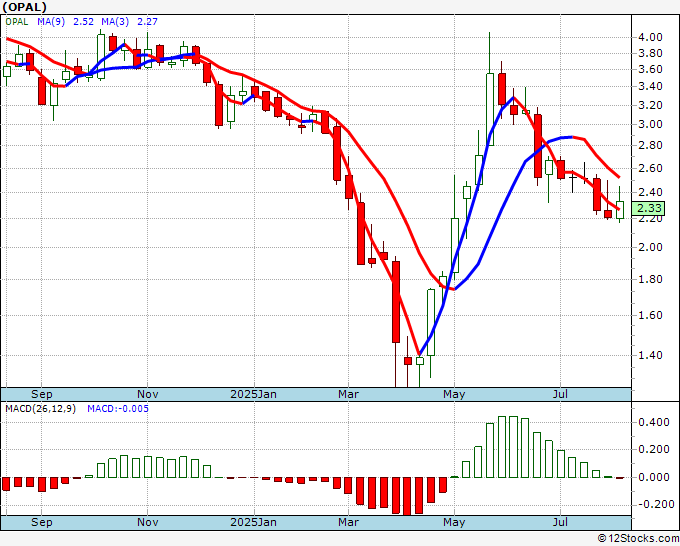Click May on the MACD panel time axis
The height and width of the screenshot is (546, 680).
(x=454, y=522)
